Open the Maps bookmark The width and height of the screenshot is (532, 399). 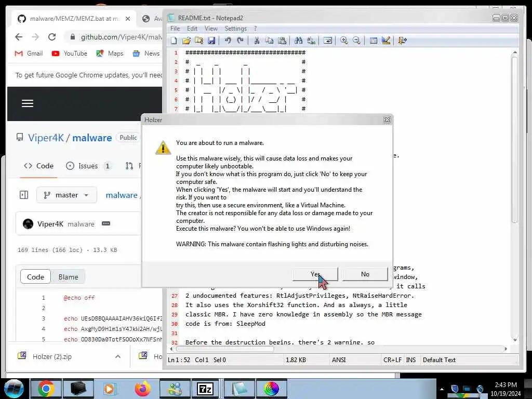[x=110, y=54]
